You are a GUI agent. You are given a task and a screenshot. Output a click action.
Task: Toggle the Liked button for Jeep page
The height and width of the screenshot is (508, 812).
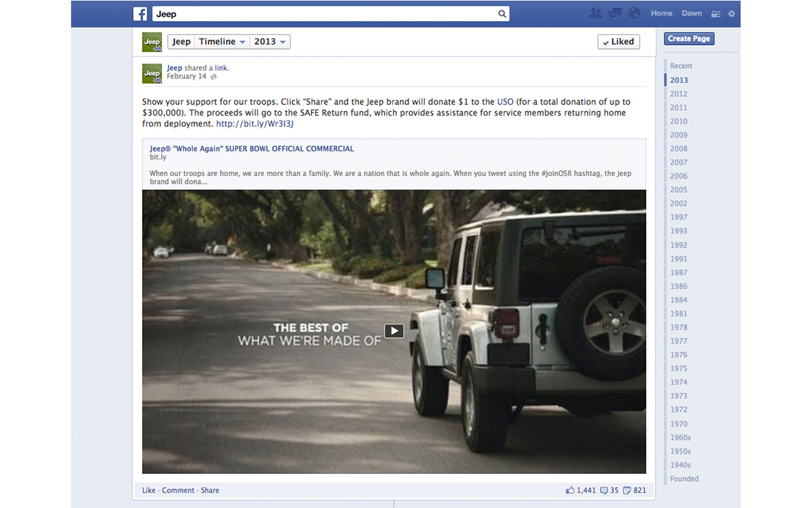[x=619, y=42]
